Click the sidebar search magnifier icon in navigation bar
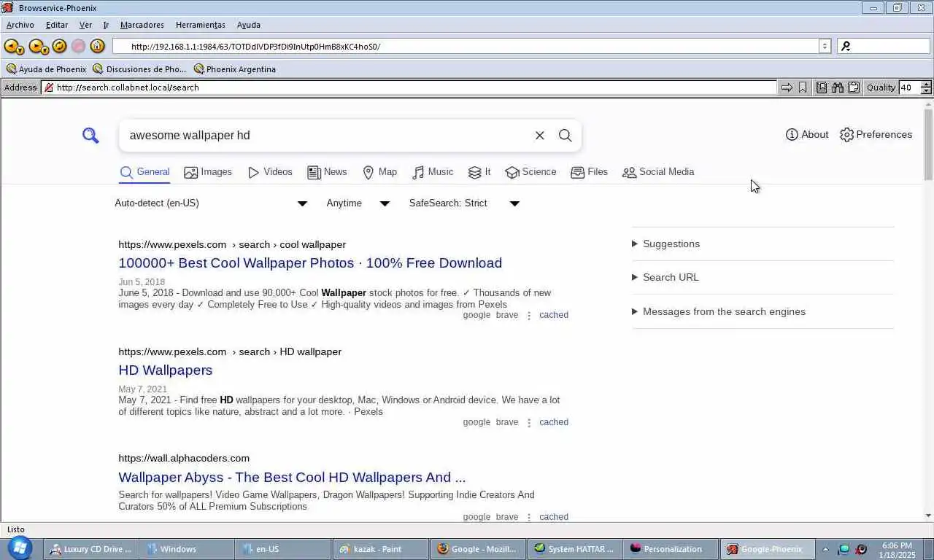Screen dimensions: 934x560 (x=846, y=46)
